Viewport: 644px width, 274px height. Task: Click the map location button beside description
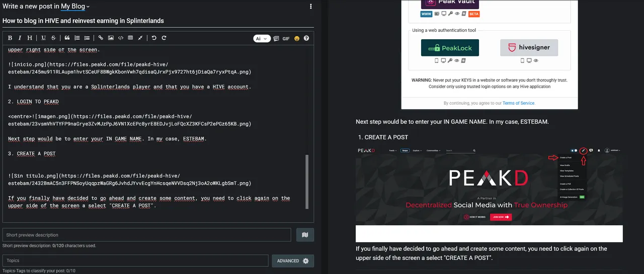pos(304,235)
